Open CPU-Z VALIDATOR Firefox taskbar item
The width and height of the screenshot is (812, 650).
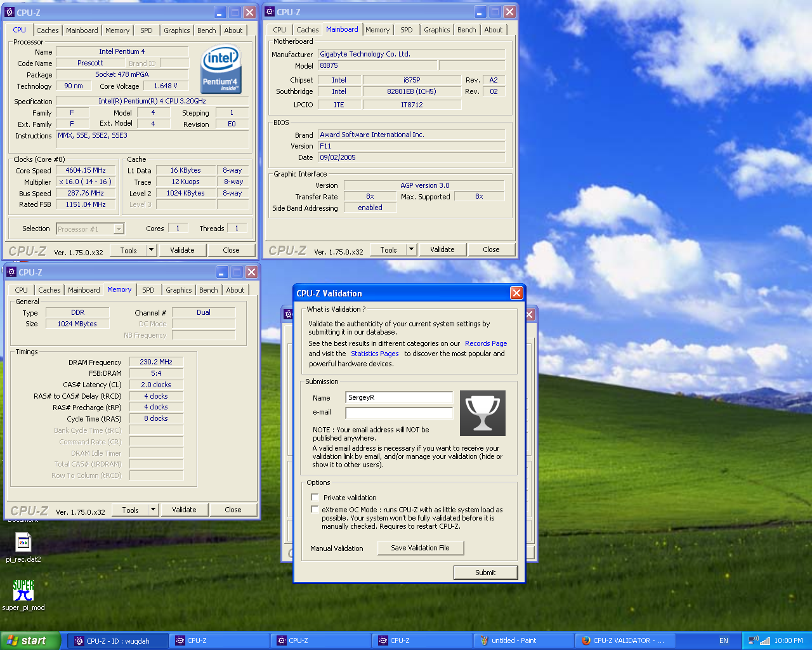625,640
